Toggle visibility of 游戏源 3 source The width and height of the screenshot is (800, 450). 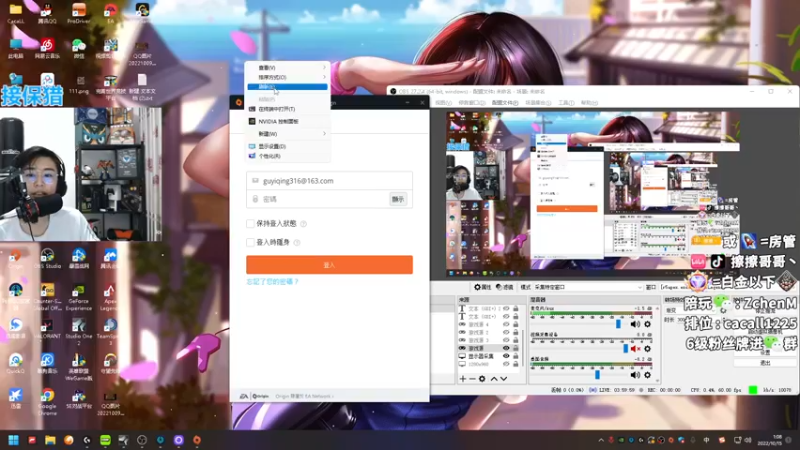click(x=506, y=340)
